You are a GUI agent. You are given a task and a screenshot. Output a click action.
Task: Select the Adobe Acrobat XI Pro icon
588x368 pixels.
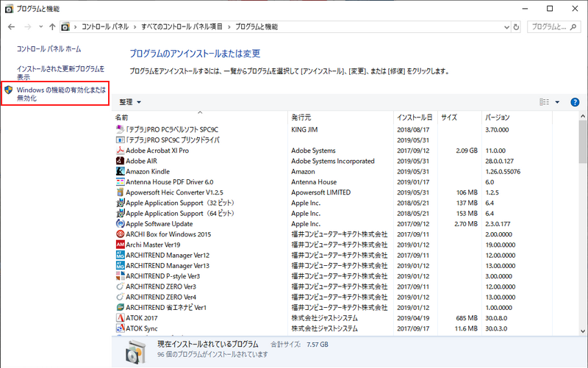click(x=120, y=151)
